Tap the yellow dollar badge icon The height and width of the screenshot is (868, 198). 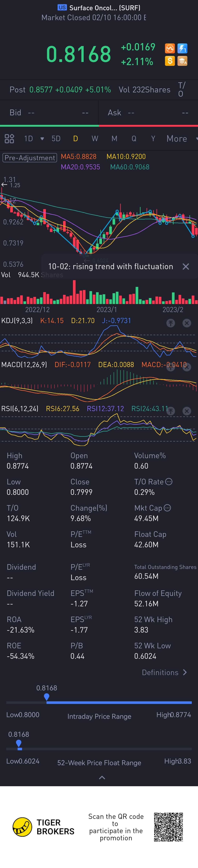tap(170, 61)
